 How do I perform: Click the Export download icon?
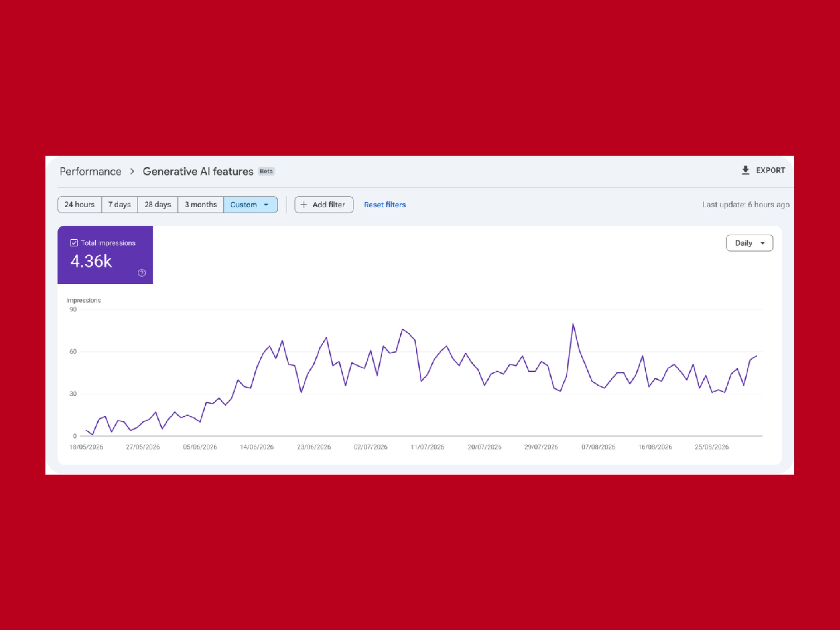(x=746, y=170)
